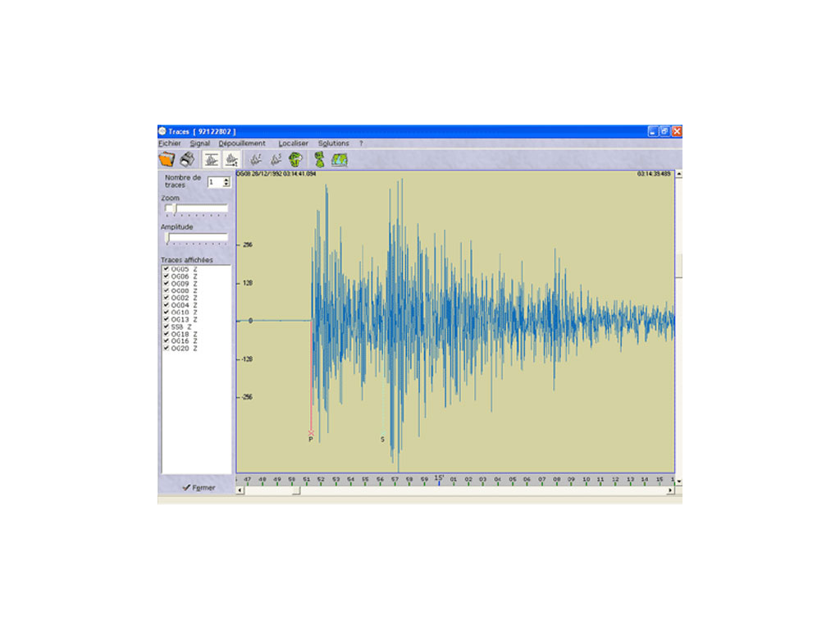Disable the OG20 Z trace checkbox

point(167,349)
